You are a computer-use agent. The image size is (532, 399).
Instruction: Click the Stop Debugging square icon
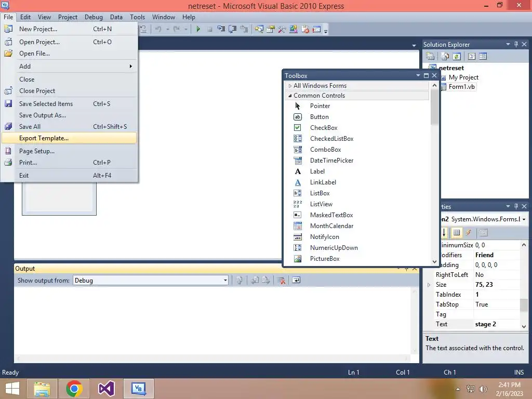[210, 29]
